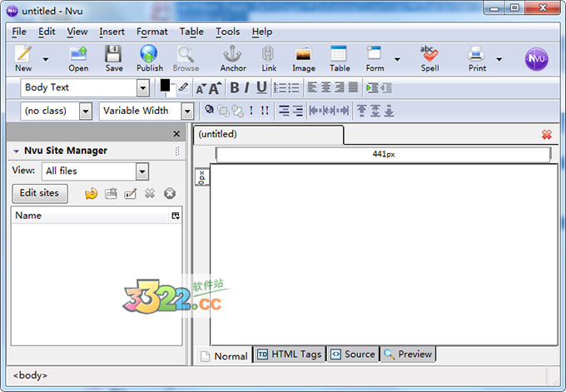Justify the text

(x=353, y=87)
